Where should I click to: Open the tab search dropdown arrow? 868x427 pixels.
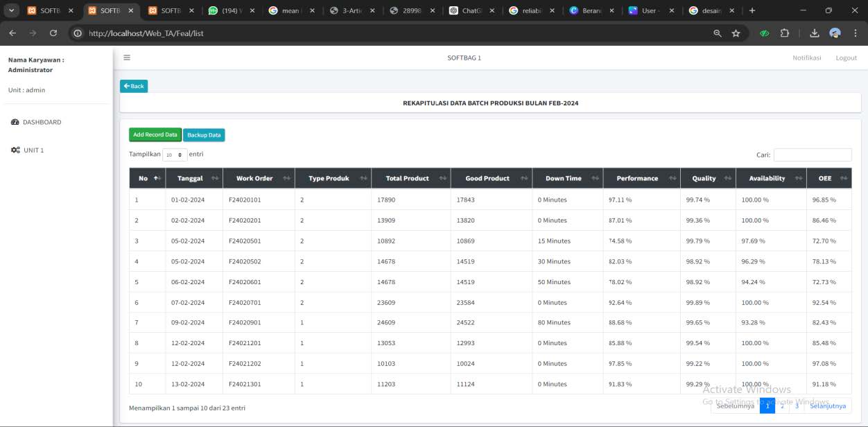[x=12, y=10]
